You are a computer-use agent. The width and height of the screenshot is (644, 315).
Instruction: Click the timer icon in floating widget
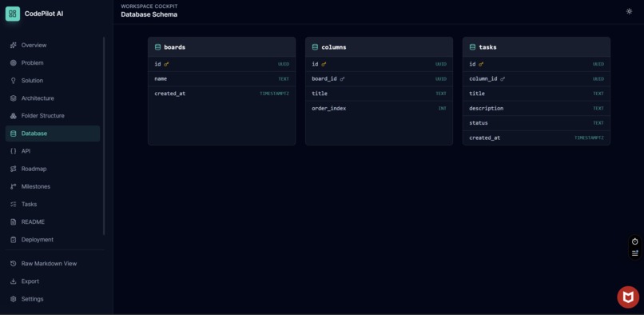(x=634, y=241)
